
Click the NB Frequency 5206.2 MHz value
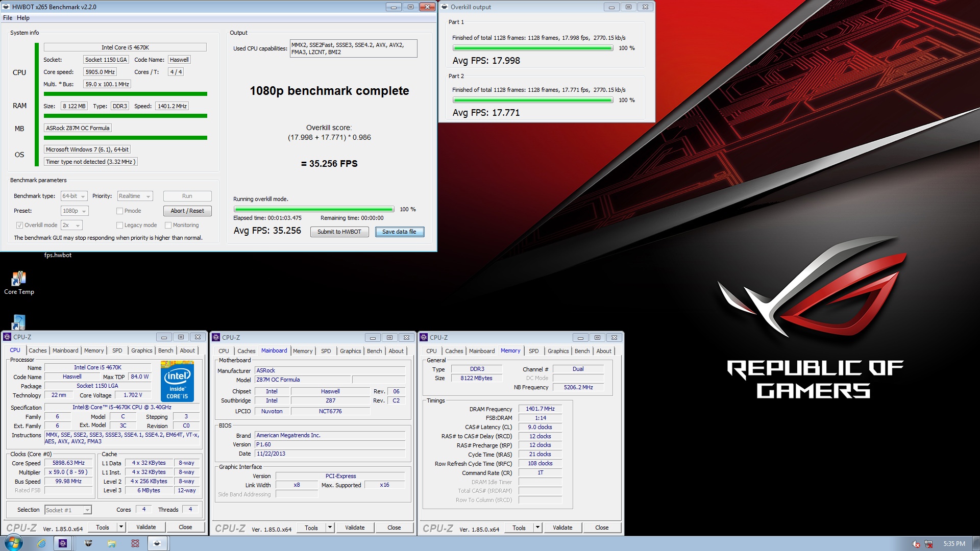tap(578, 387)
